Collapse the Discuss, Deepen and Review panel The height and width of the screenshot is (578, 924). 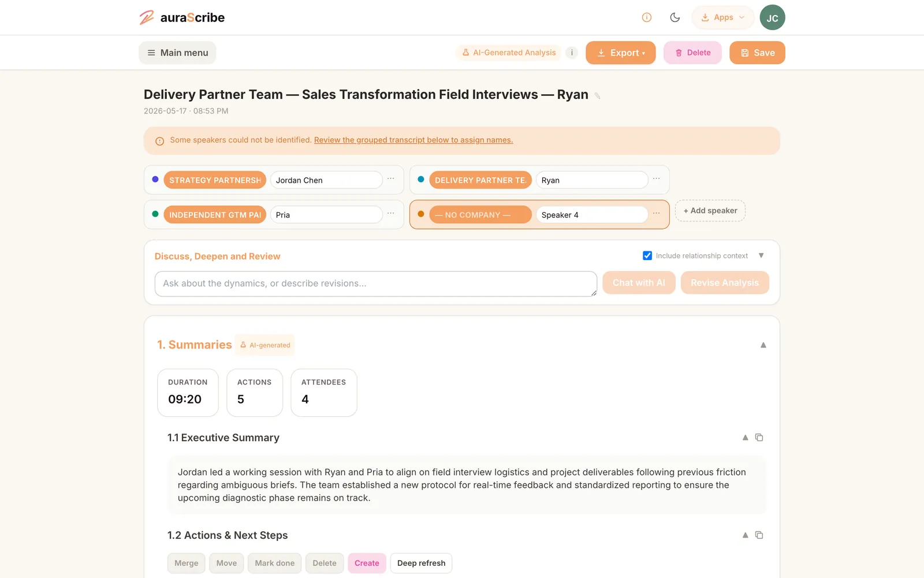pos(761,255)
